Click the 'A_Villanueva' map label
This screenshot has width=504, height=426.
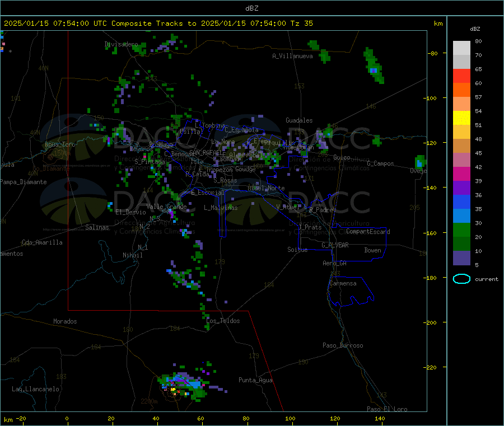tap(292, 56)
